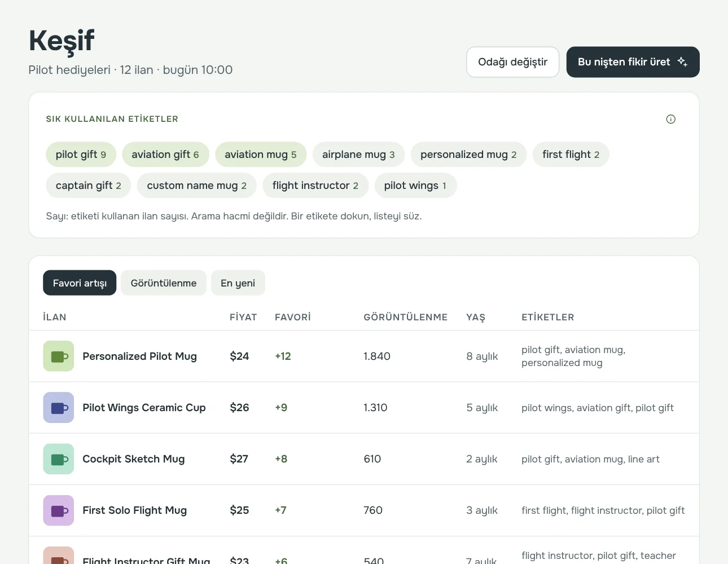
Task: Click the brown mug icon for Flight Instructor Gift Mug
Action: coord(59,556)
